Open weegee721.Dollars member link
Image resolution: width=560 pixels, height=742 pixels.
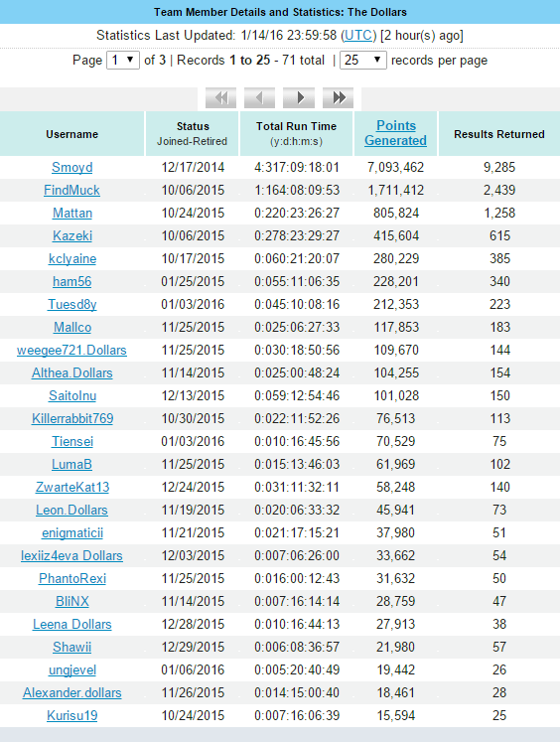71,351
